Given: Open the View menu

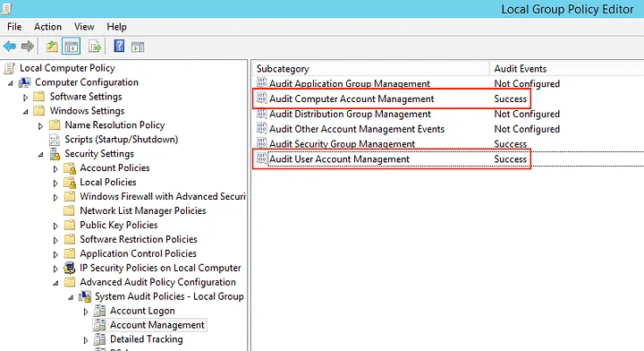Looking at the screenshot, I should click(84, 27).
